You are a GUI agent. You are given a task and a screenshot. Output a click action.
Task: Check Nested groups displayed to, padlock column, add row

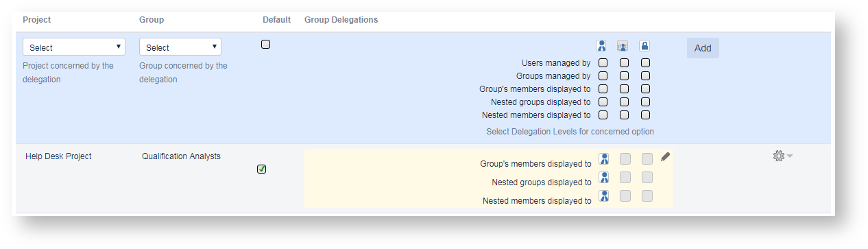coord(646,102)
